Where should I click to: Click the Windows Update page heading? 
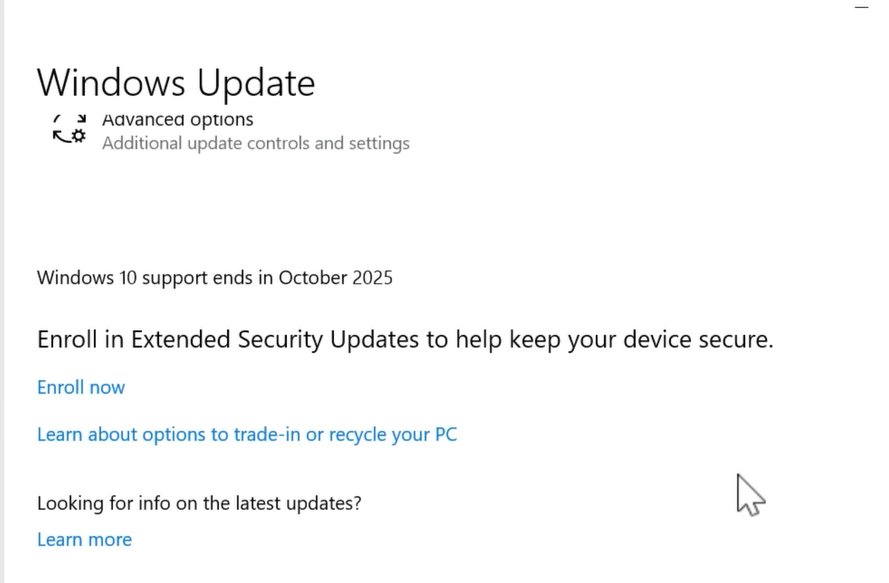pos(176,82)
